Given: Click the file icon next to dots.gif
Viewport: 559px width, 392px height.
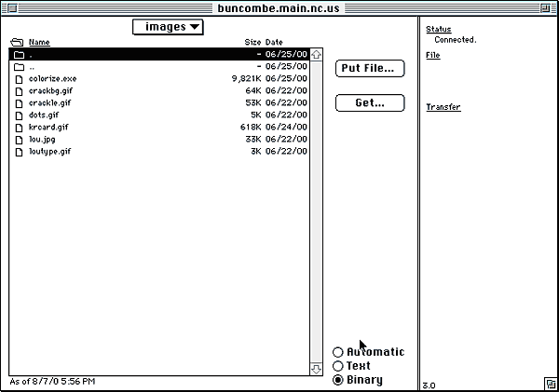Looking at the screenshot, I should coord(19,115).
